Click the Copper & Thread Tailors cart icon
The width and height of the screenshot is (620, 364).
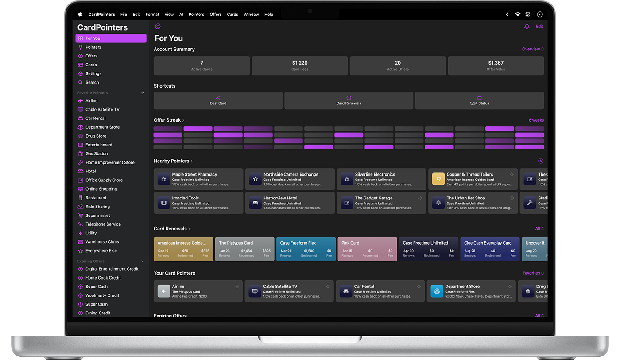pyautogui.click(x=438, y=179)
